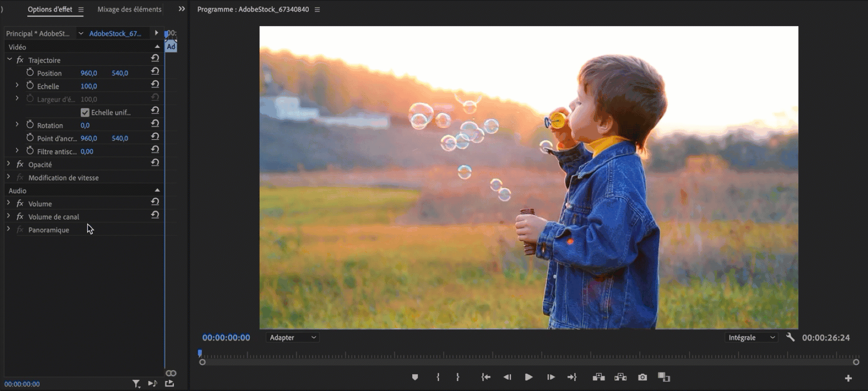The width and height of the screenshot is (868, 391).
Task: Click the Program monitor playhead marker
Action: [200, 353]
